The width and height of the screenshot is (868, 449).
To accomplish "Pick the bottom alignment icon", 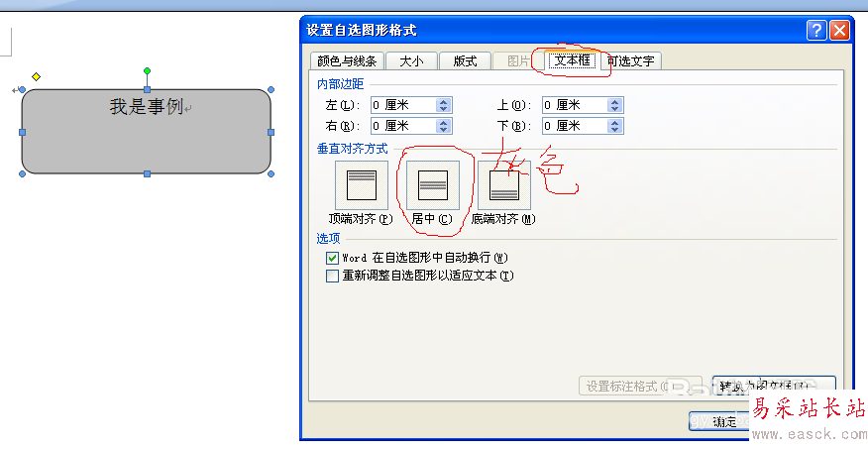I will pos(503,185).
